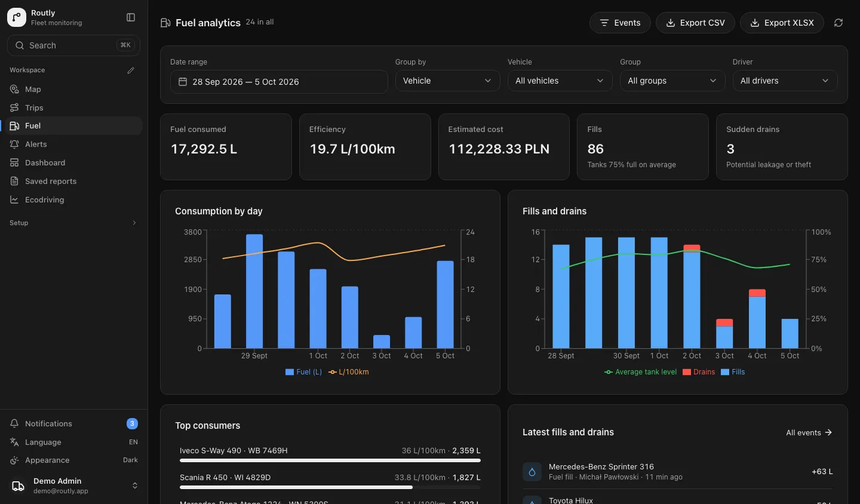The width and height of the screenshot is (860, 504).
Task: Open the Demo Admin account switcher
Action: (73, 486)
